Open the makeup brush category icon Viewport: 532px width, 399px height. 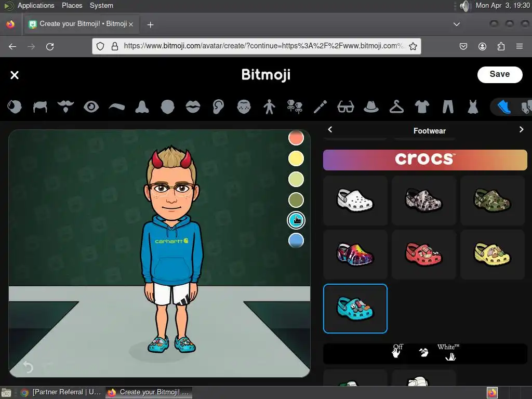click(x=320, y=107)
